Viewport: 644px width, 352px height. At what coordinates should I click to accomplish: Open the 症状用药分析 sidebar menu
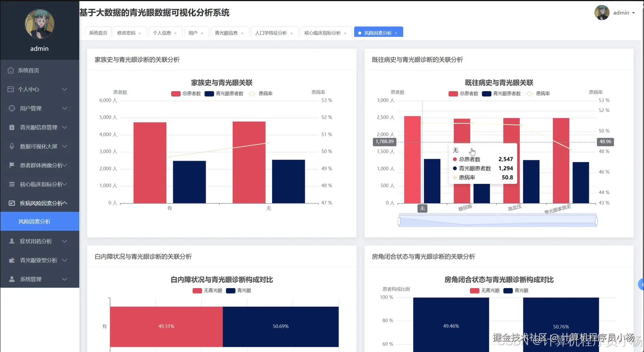(40, 241)
